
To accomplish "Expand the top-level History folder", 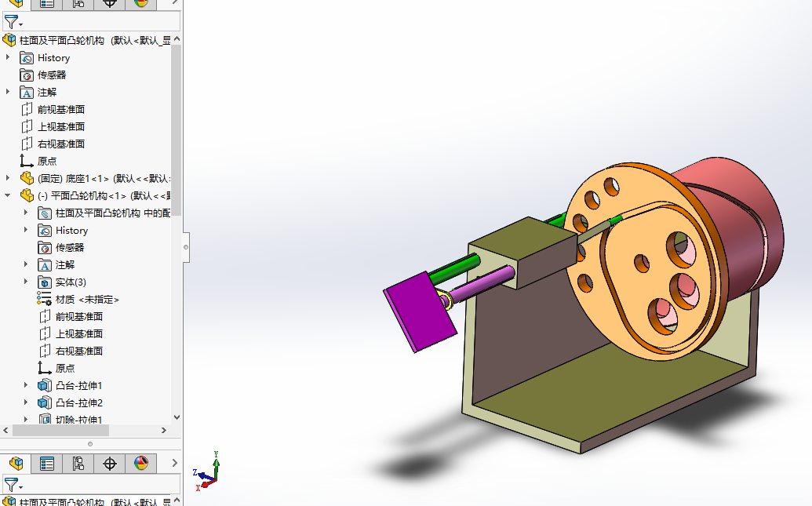I will (8, 57).
